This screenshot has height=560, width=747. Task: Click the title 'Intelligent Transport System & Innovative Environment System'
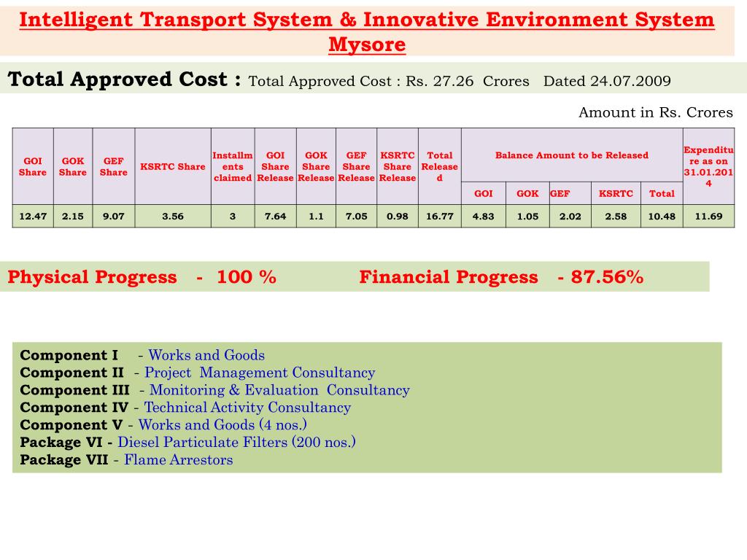[367, 20]
